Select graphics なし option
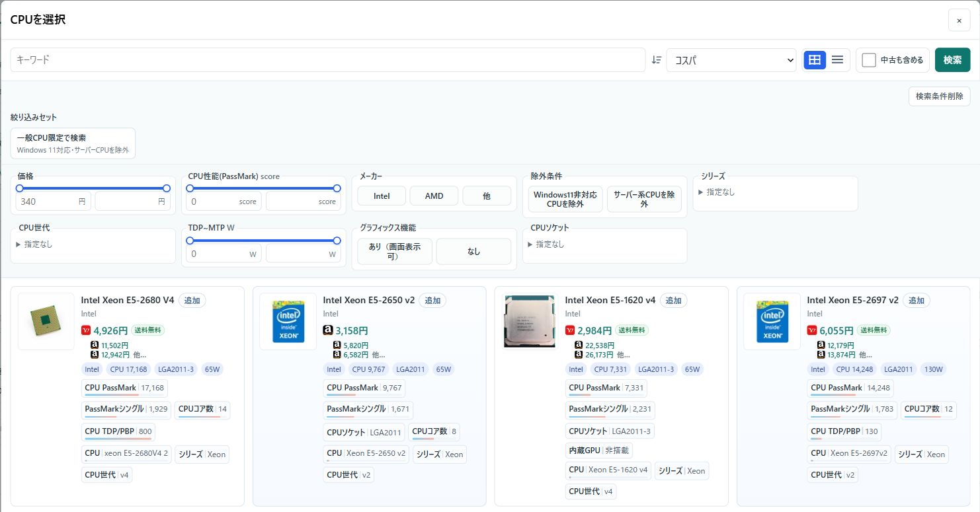980x512 pixels. click(x=473, y=251)
